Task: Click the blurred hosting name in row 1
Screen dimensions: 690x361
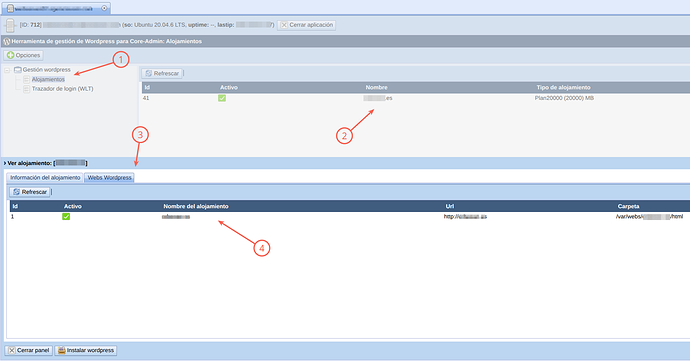Action: click(176, 217)
